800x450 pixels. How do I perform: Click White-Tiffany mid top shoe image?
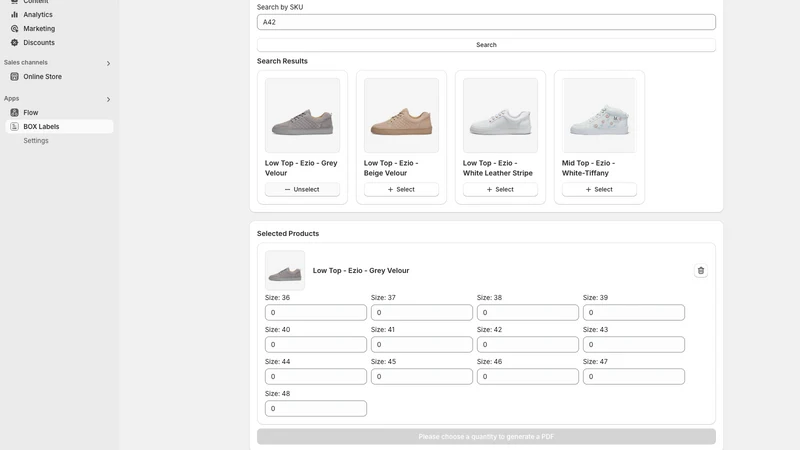tap(599, 115)
